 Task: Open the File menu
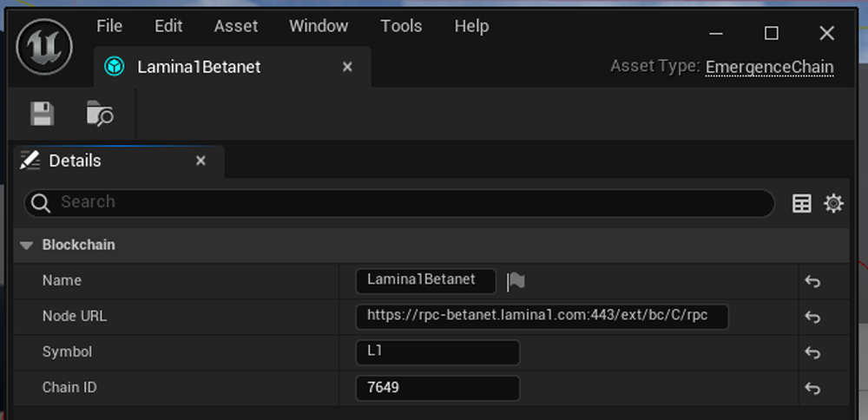(x=109, y=26)
